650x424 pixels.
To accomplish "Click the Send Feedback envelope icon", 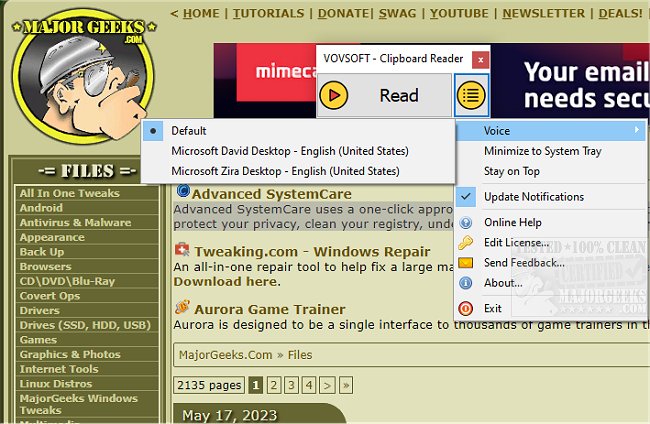I will coord(466,263).
